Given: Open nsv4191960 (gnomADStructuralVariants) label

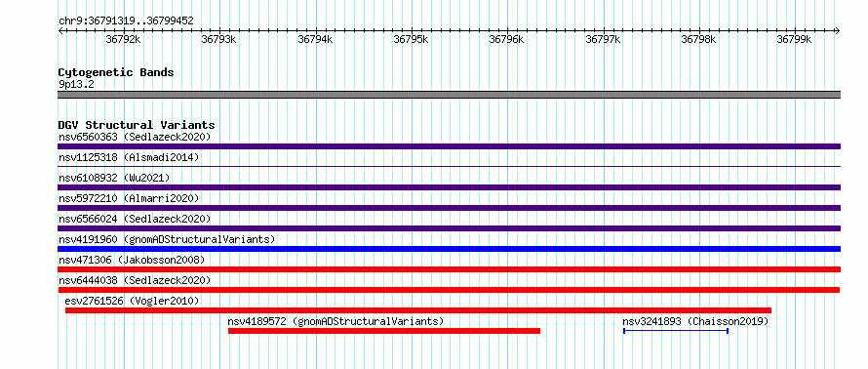Looking at the screenshot, I should click(167, 239).
